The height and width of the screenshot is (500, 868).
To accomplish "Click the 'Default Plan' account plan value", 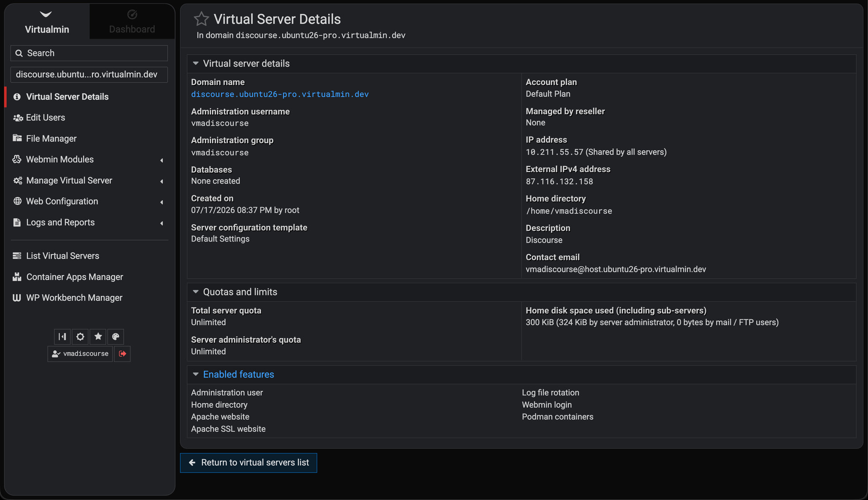I will (x=548, y=94).
